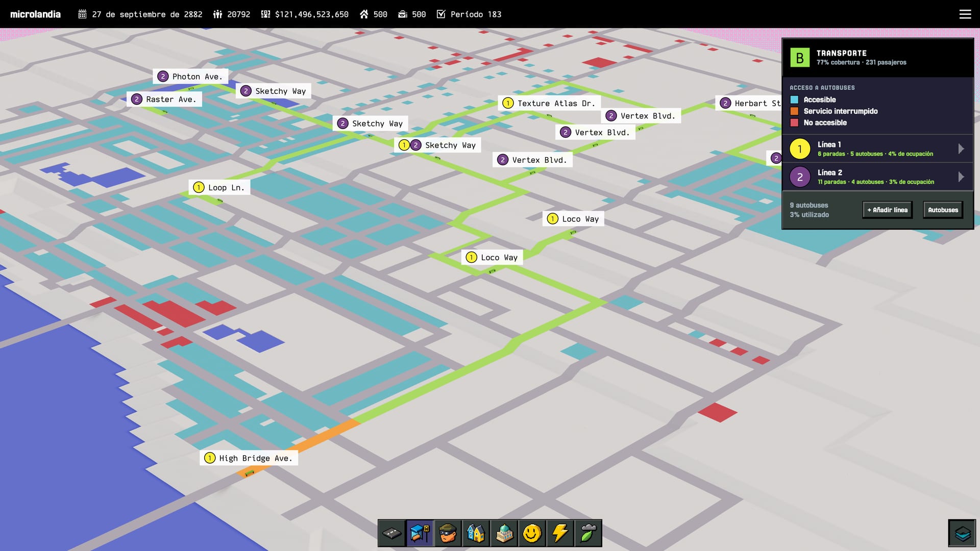This screenshot has height=551, width=980.
Task: Click the Accesible cyan legend swatch
Action: coord(794,99)
